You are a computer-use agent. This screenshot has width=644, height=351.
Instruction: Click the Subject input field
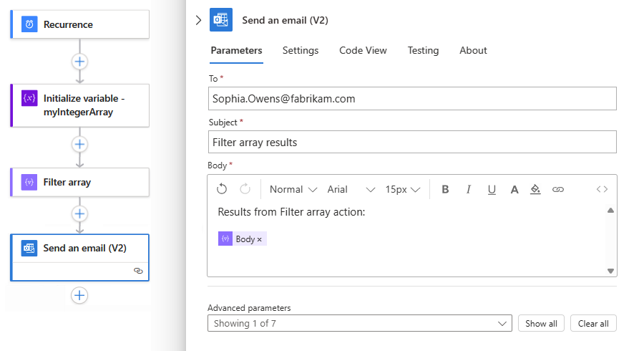(x=411, y=142)
